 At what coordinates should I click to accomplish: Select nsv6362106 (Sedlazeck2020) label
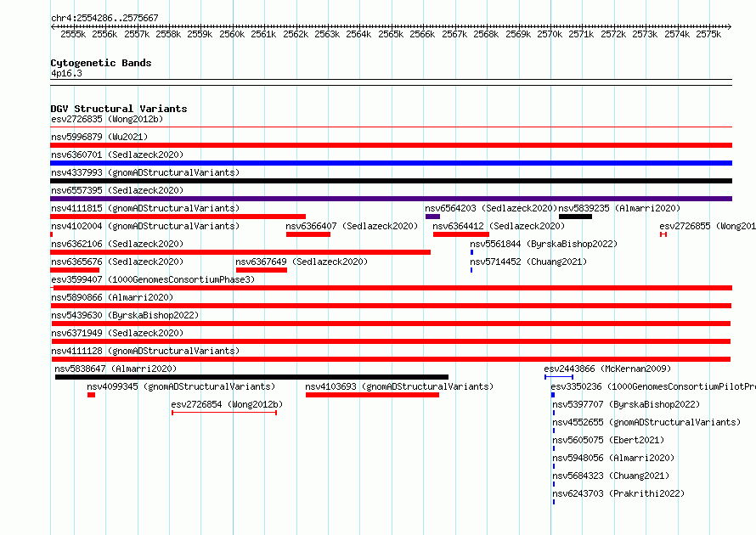click(x=117, y=244)
